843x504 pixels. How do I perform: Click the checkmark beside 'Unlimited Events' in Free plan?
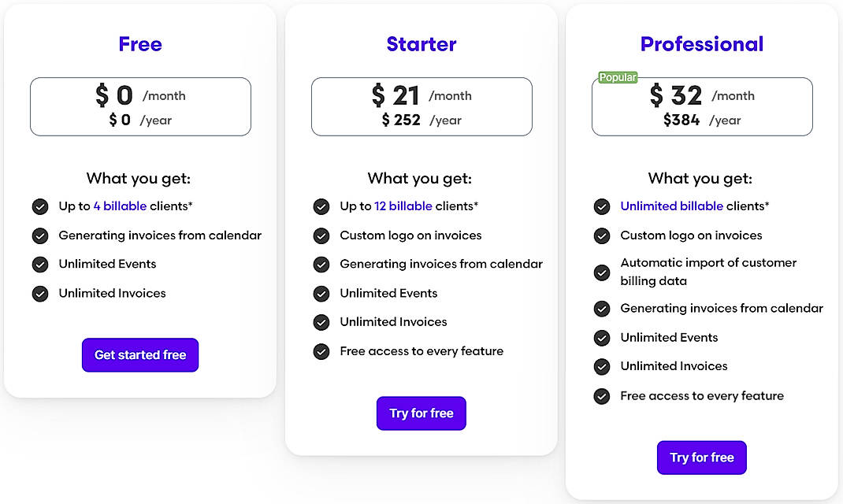click(x=40, y=265)
